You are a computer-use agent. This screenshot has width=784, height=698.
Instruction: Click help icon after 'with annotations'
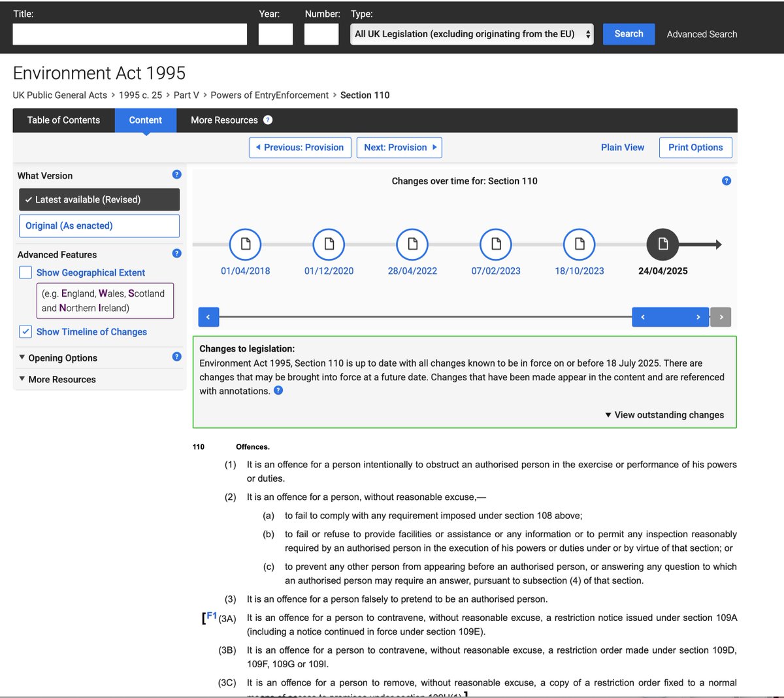pyautogui.click(x=278, y=390)
